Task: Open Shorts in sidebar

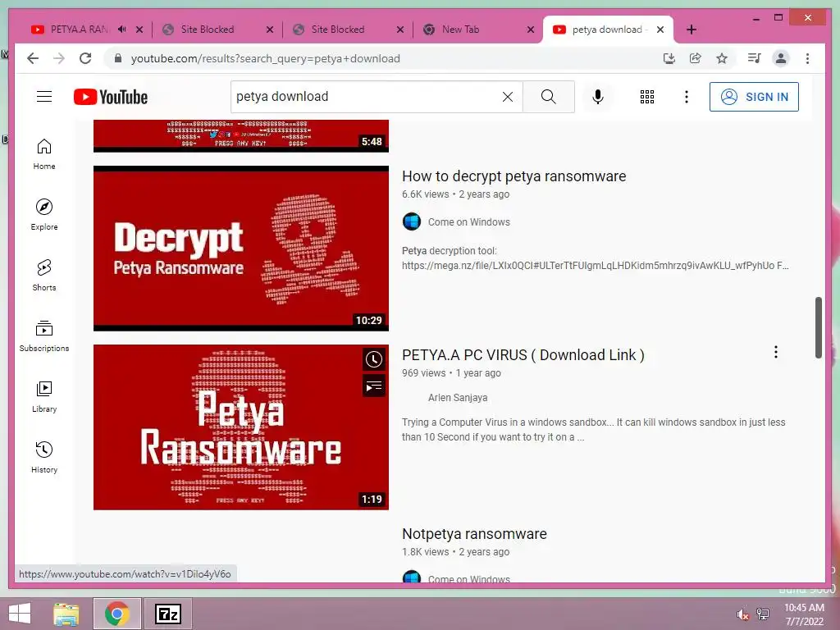Action: pyautogui.click(x=44, y=276)
